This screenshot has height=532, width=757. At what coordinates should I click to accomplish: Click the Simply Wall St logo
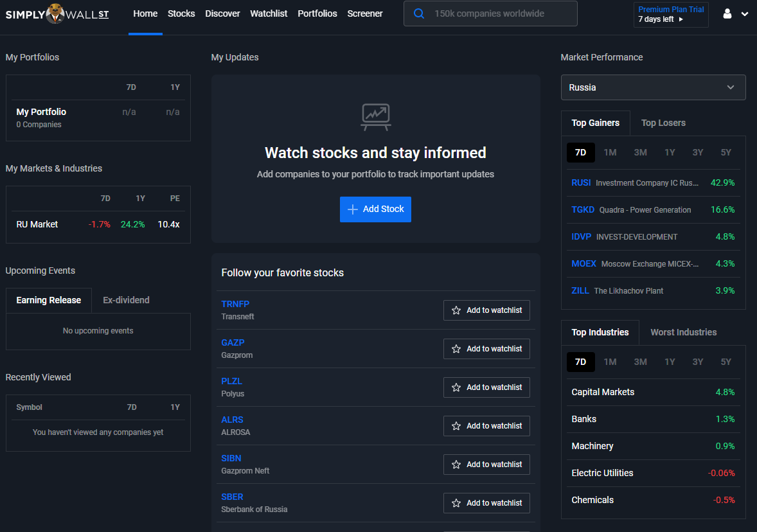tap(57, 13)
